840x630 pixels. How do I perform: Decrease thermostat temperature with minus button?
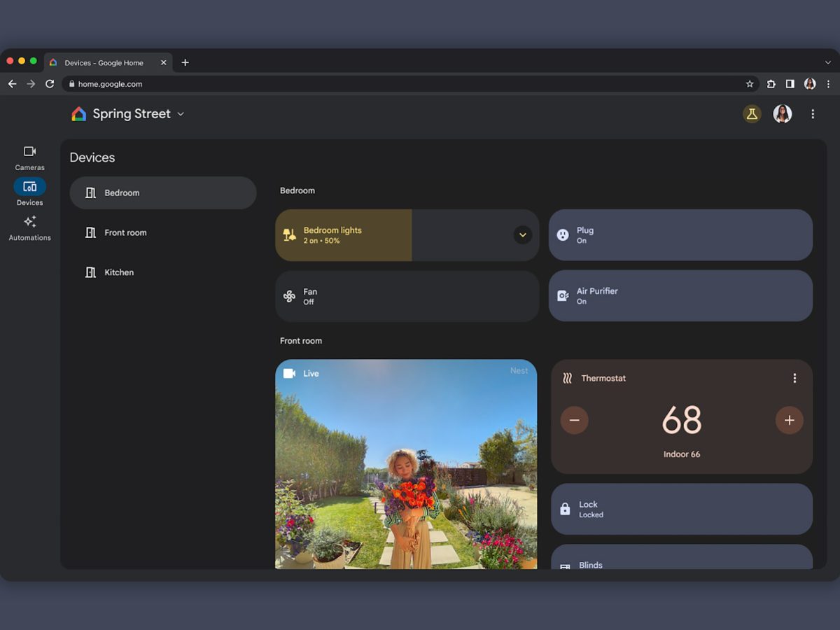tap(574, 420)
